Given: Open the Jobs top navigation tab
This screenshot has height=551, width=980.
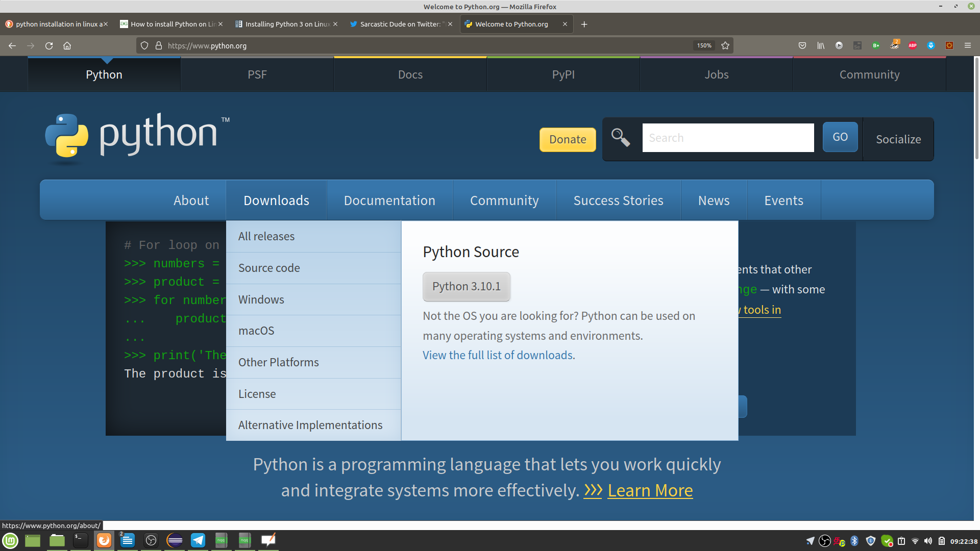Looking at the screenshot, I should point(717,74).
